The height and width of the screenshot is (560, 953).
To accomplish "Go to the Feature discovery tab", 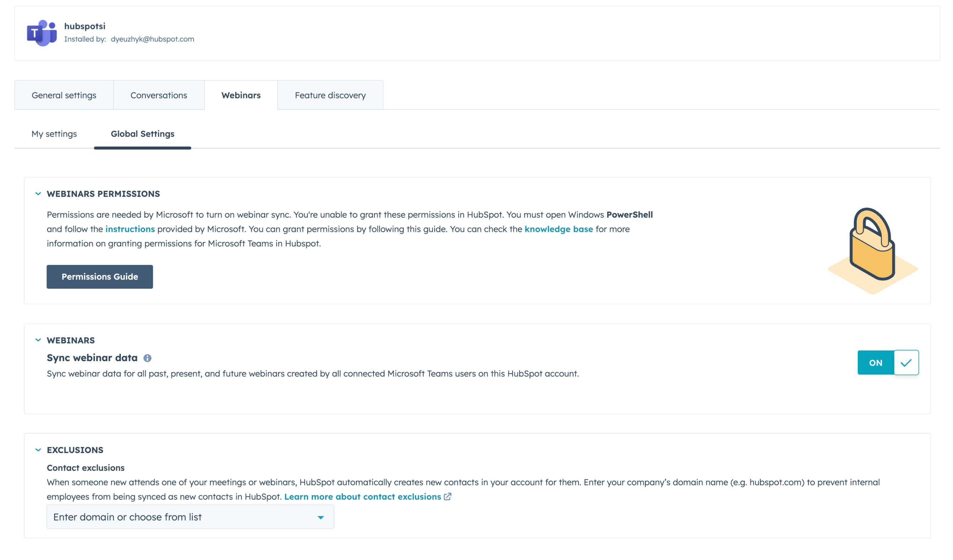I will 330,95.
